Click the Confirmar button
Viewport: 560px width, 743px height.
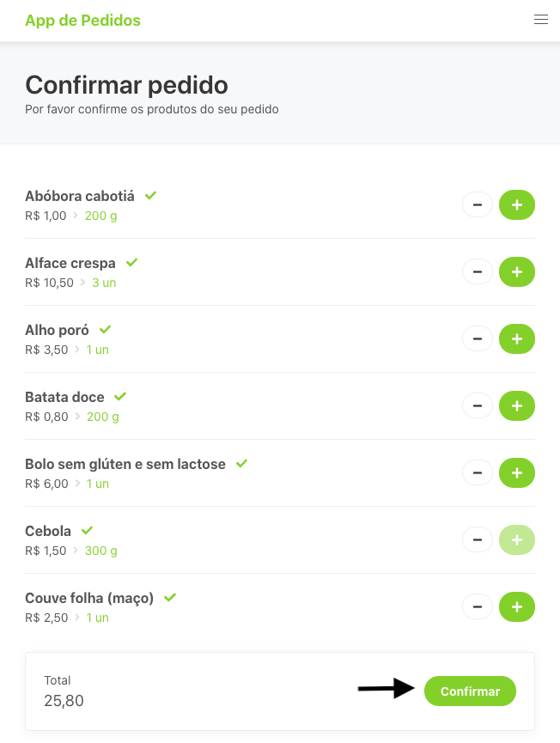click(x=470, y=691)
